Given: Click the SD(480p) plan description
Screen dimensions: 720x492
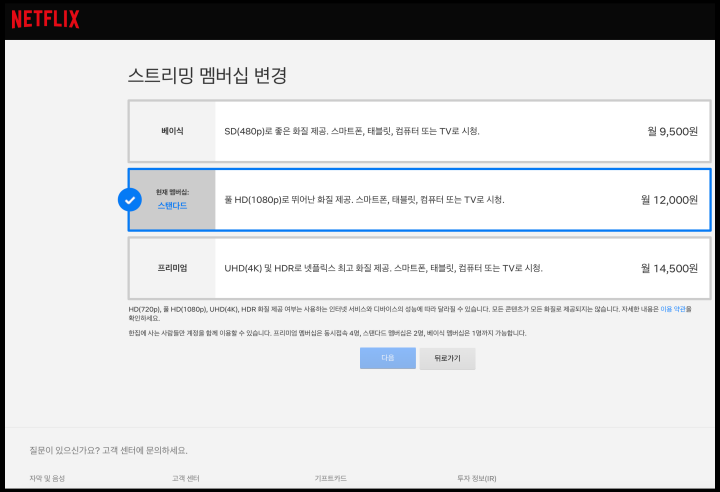Looking at the screenshot, I should (352, 131).
